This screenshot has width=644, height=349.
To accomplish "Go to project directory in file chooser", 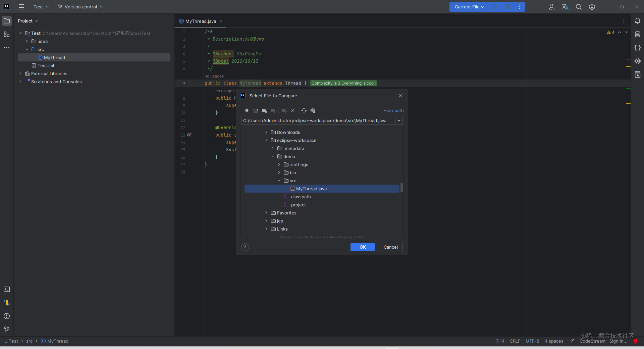I will pos(264,110).
